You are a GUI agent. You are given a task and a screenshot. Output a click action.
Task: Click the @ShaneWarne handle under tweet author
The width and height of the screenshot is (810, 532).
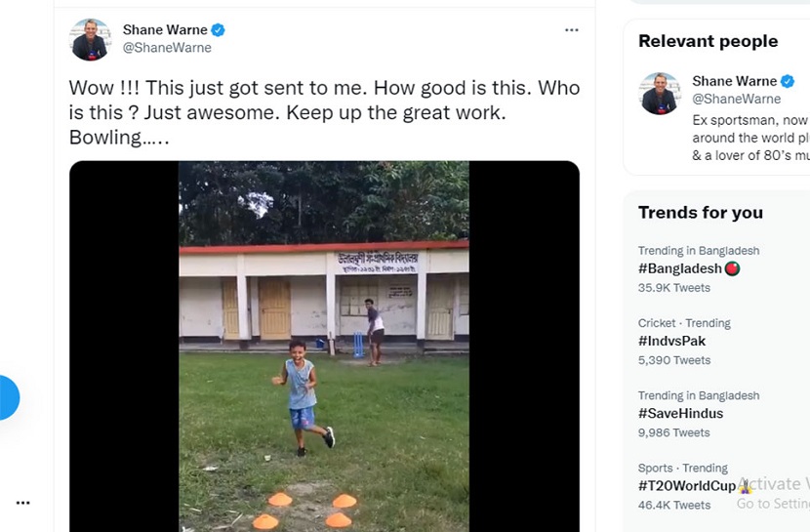(x=167, y=48)
